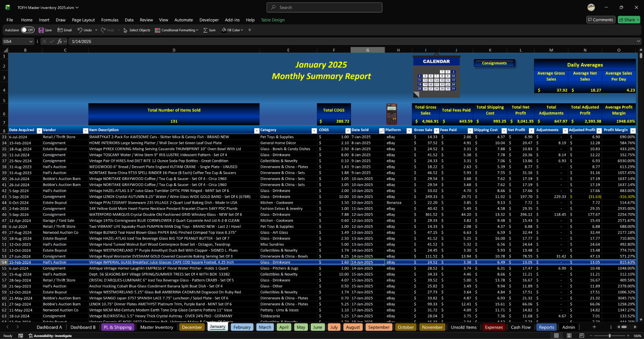Click the formula bar cancel X icon
Screen dimensions: 644x339
point(44,41)
